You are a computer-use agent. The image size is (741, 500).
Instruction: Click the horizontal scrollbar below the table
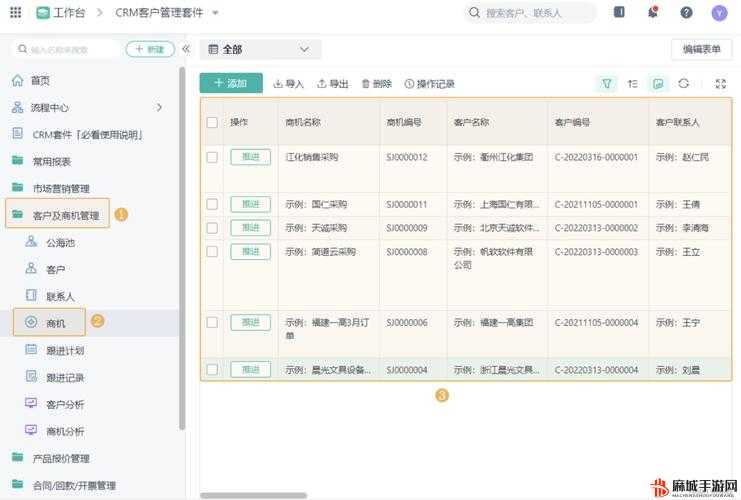click(254, 495)
